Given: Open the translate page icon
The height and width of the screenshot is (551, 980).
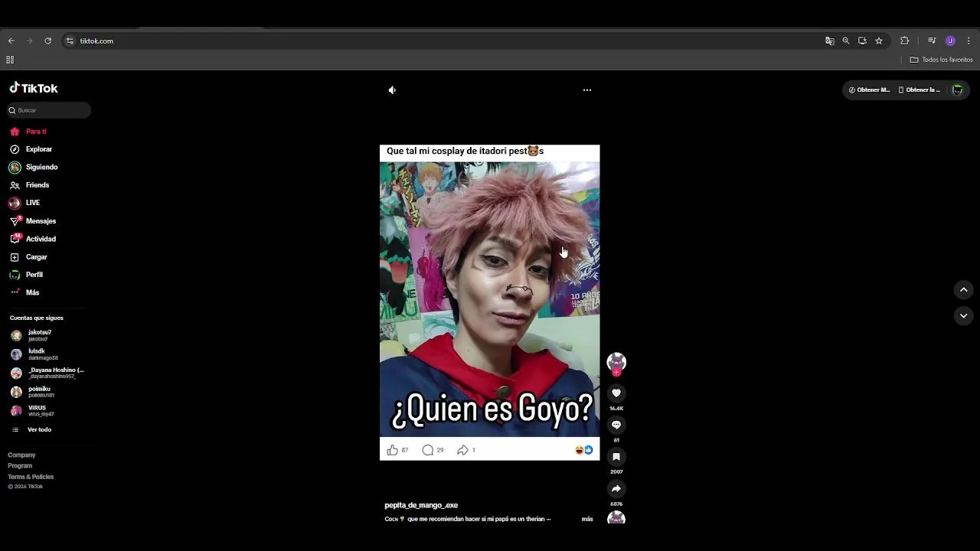Looking at the screenshot, I should [x=829, y=41].
